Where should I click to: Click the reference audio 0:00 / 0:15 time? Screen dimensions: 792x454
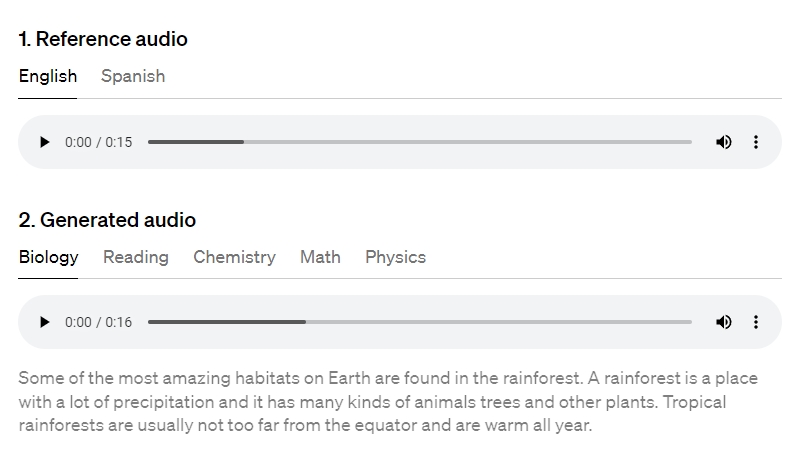(98, 142)
